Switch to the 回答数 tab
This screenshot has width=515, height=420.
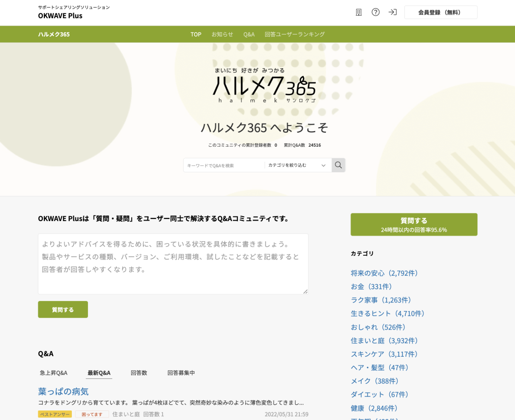(x=139, y=373)
